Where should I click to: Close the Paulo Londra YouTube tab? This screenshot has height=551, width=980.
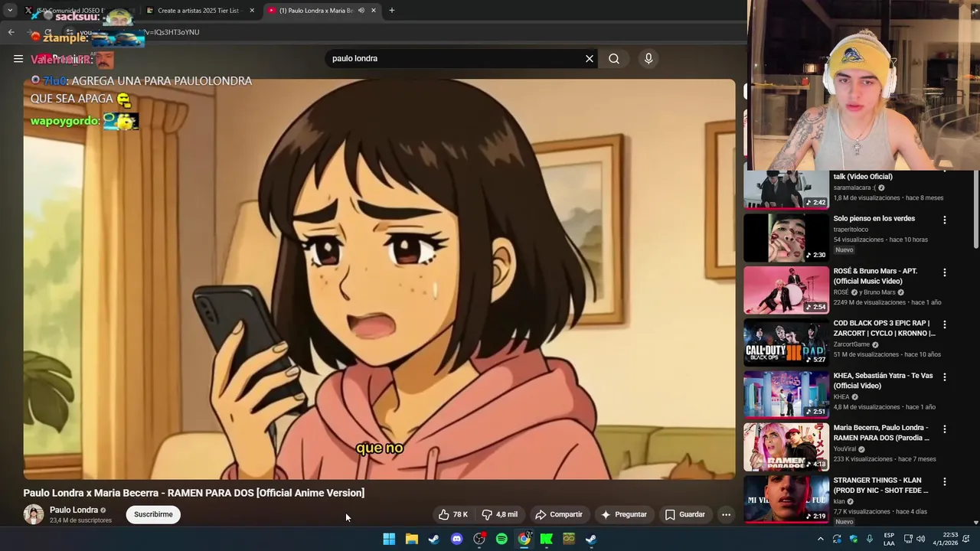[x=374, y=11]
